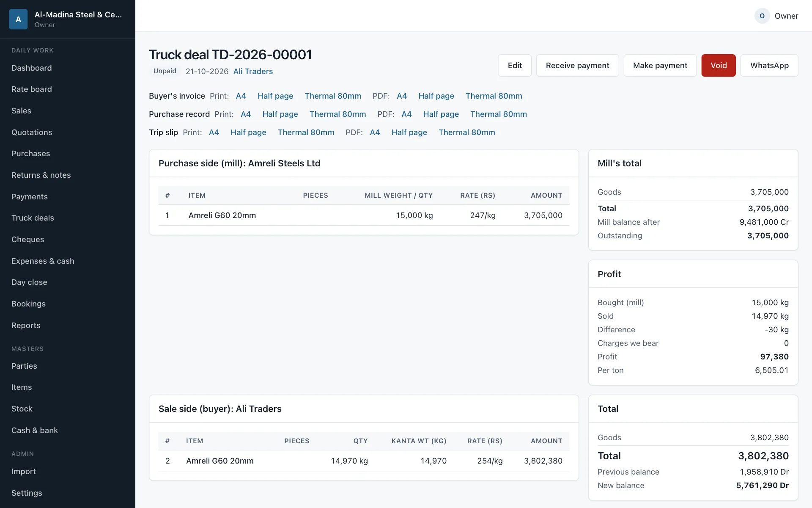Download Trip slip PDF Thermal 80mm
Image resolution: width=812 pixels, height=508 pixels.
[466, 133]
